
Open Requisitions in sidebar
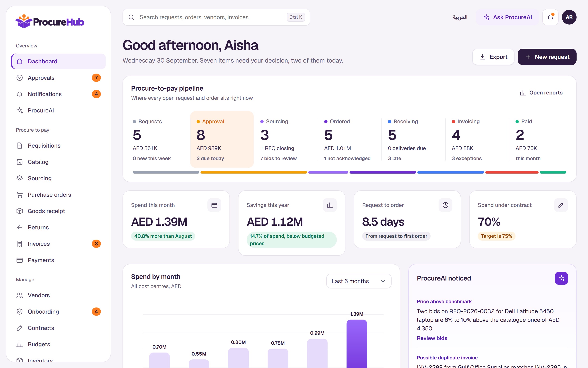click(58, 146)
